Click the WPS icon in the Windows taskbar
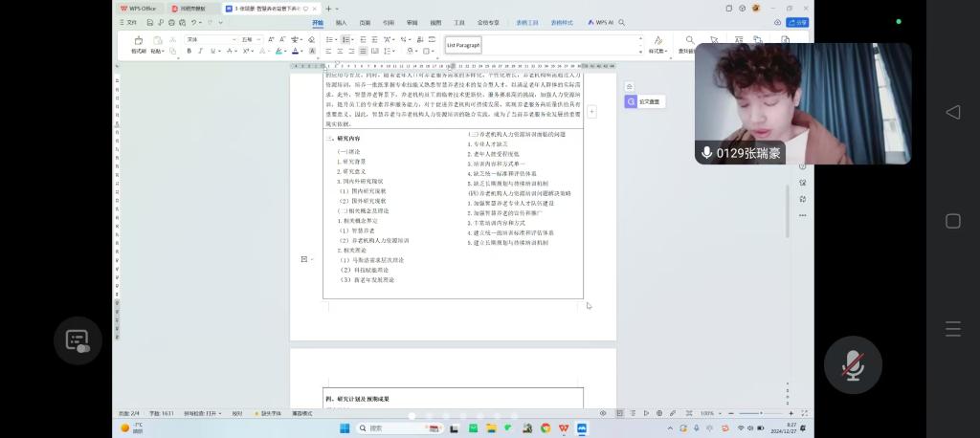Screen dimensions: 980x438 pos(564,427)
